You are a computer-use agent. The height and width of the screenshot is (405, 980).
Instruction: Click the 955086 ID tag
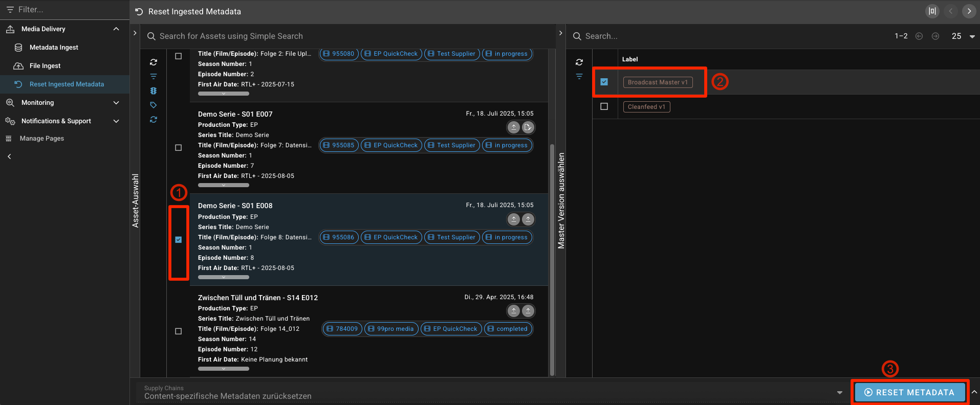tap(339, 237)
